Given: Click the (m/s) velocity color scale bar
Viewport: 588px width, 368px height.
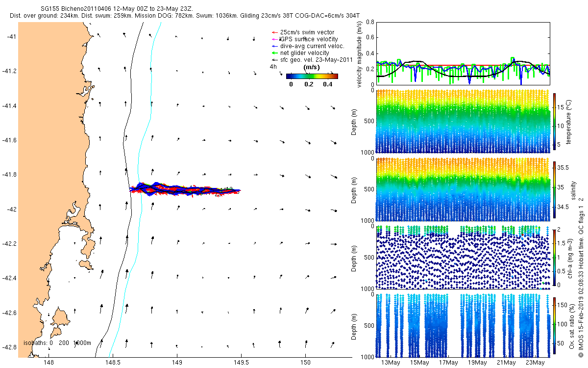Looking at the screenshot, I should click(312, 76).
